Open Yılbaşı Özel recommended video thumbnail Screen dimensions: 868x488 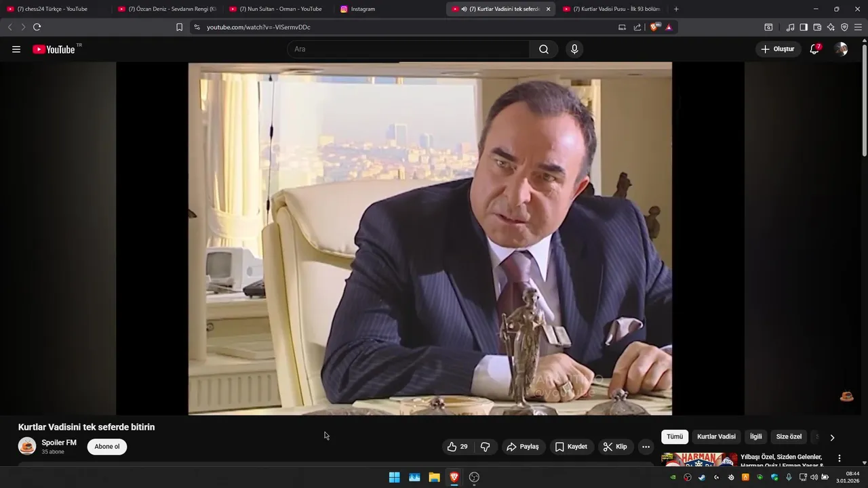[699, 460]
